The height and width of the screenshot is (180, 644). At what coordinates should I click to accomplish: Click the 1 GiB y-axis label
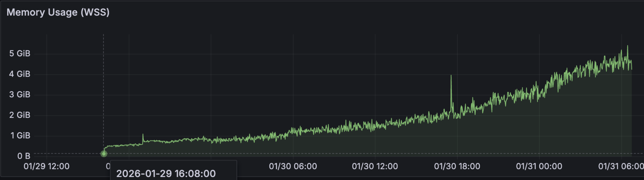tap(20, 136)
